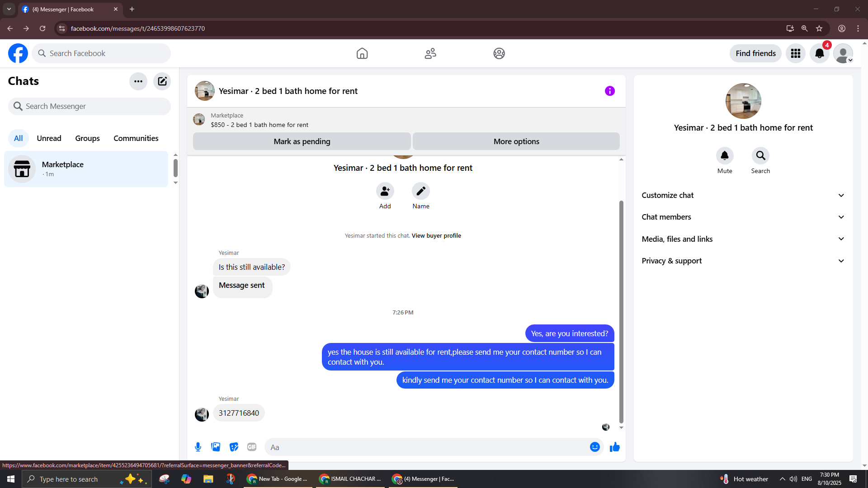Open View buyer profile link

tap(436, 235)
